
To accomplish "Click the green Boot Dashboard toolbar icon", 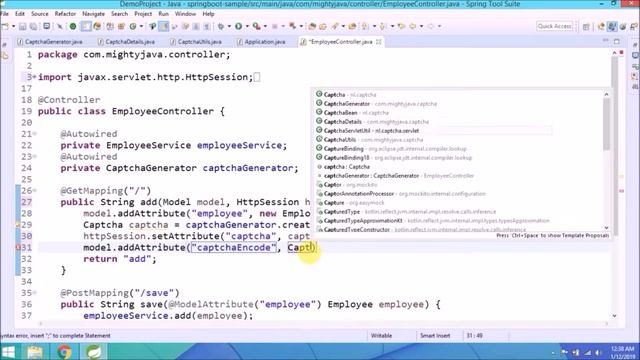I will [x=73, y=26].
